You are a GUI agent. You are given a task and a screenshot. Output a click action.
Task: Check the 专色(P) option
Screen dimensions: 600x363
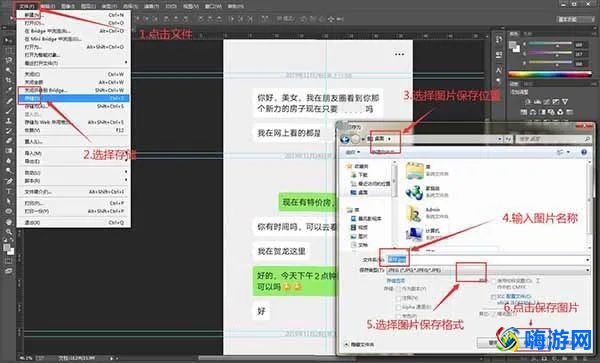[398, 316]
